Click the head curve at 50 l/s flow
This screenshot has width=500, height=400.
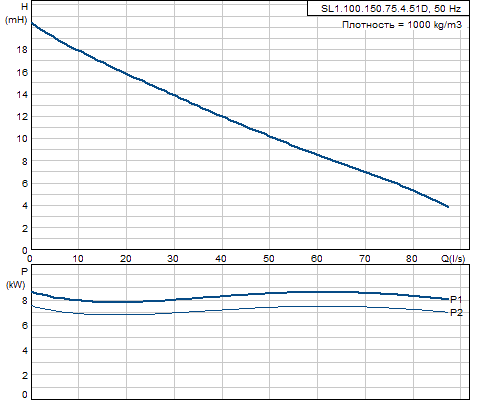[x=270, y=136]
